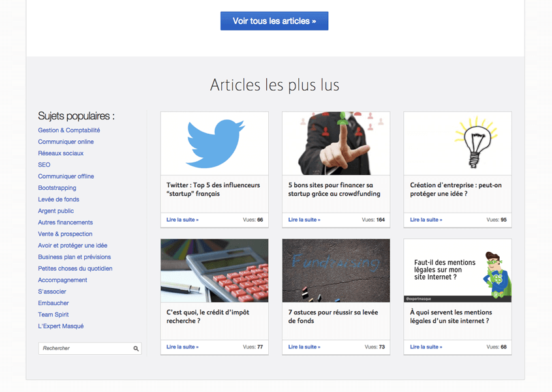Open the mentions légales mascot thumbnail
Screen dimensions: 552x392
[457, 271]
